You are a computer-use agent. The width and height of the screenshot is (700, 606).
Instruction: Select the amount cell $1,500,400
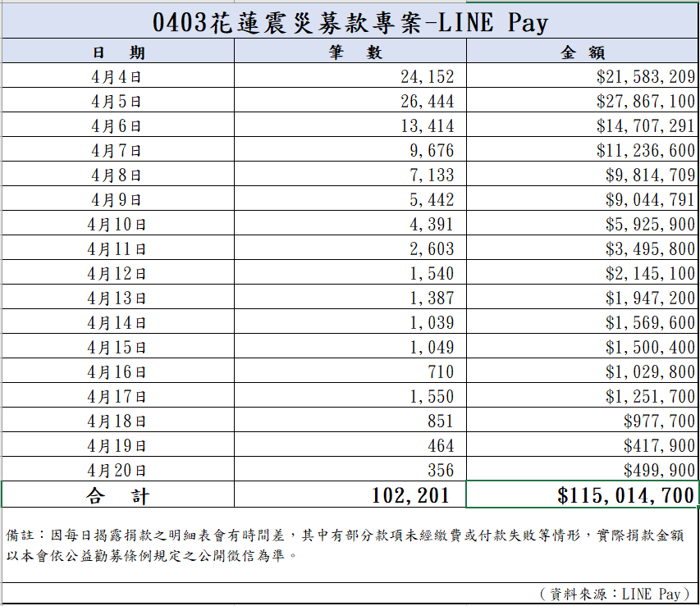(583, 345)
